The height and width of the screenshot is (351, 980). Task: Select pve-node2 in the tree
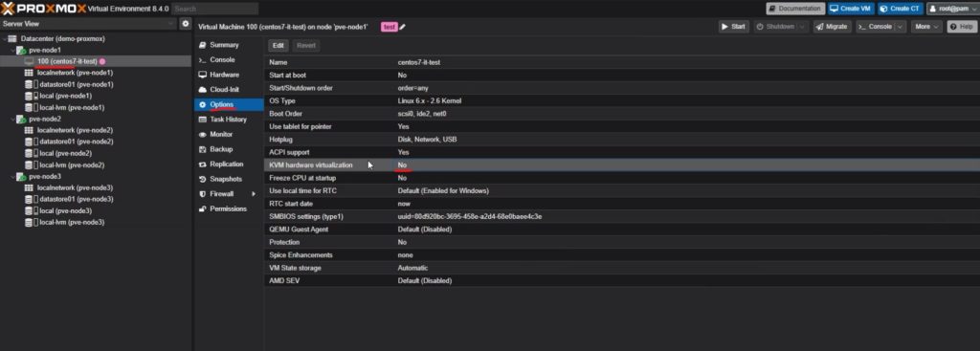(45, 120)
